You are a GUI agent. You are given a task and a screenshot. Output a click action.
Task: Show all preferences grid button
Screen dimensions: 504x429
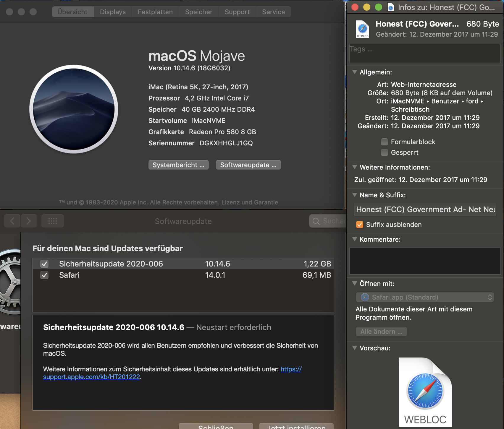(x=53, y=221)
